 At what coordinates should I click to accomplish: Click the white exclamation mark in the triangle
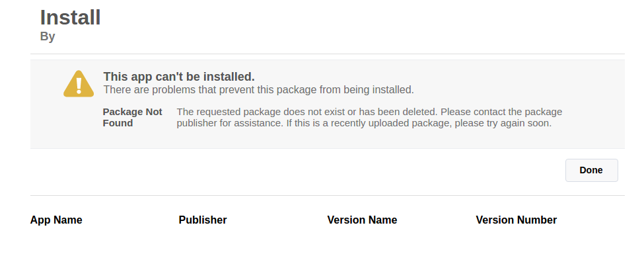79,85
